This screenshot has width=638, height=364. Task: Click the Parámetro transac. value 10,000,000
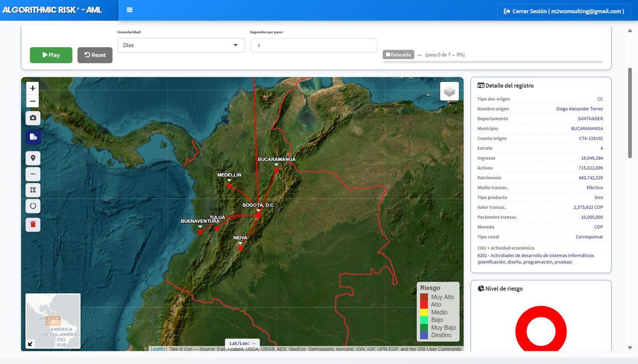coord(592,217)
